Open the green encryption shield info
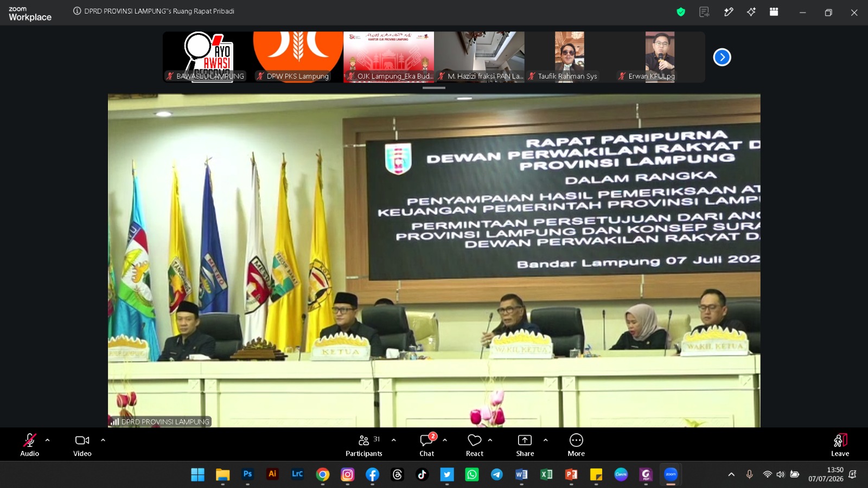Image resolution: width=868 pixels, height=488 pixels. (x=681, y=12)
